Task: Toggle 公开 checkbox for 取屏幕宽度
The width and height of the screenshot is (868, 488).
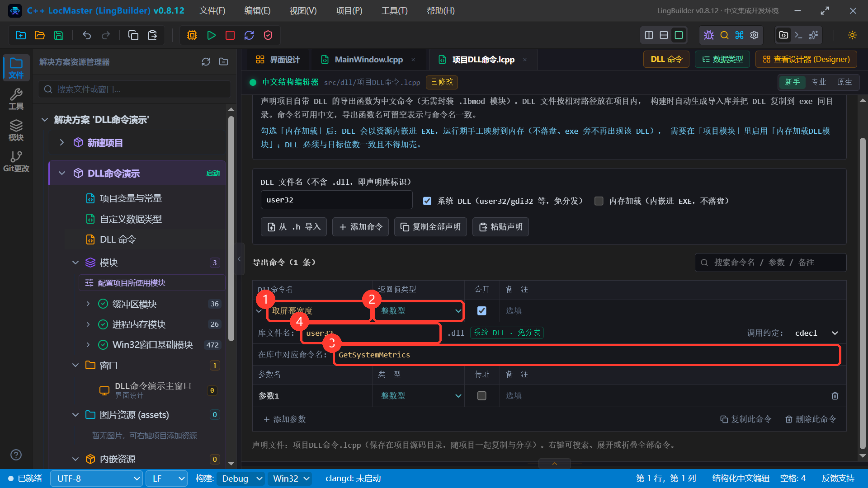Action: [x=482, y=311]
